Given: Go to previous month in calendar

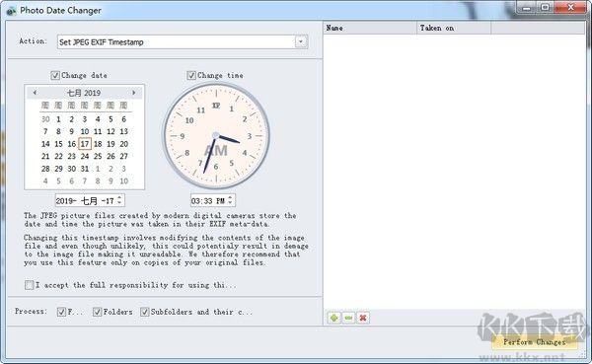Looking at the screenshot, I should [x=35, y=93].
